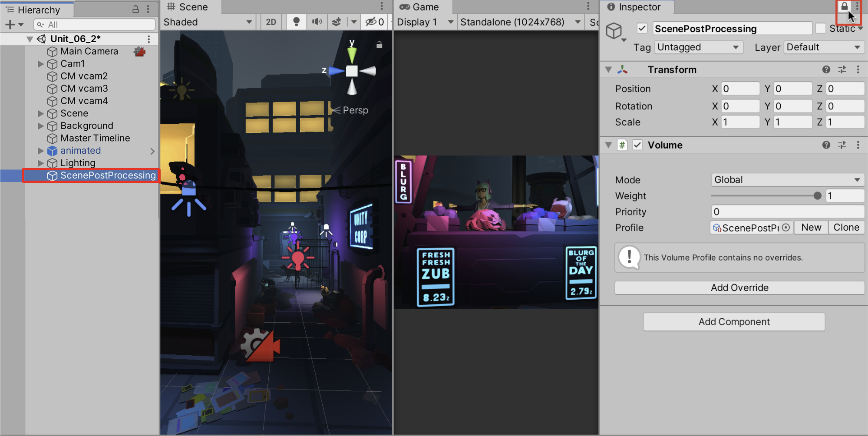The height and width of the screenshot is (436, 868).
Task: Toggle scene audio speaker icon
Action: [x=317, y=22]
